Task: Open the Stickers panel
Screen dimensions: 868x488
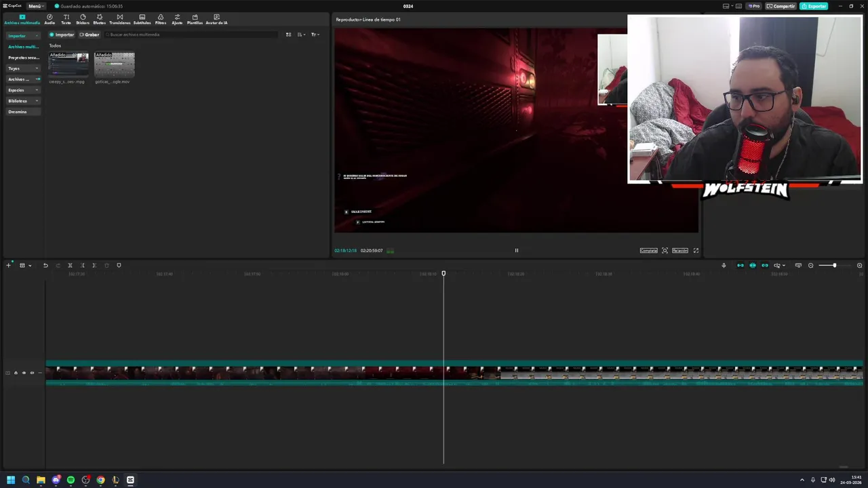Action: point(83,19)
